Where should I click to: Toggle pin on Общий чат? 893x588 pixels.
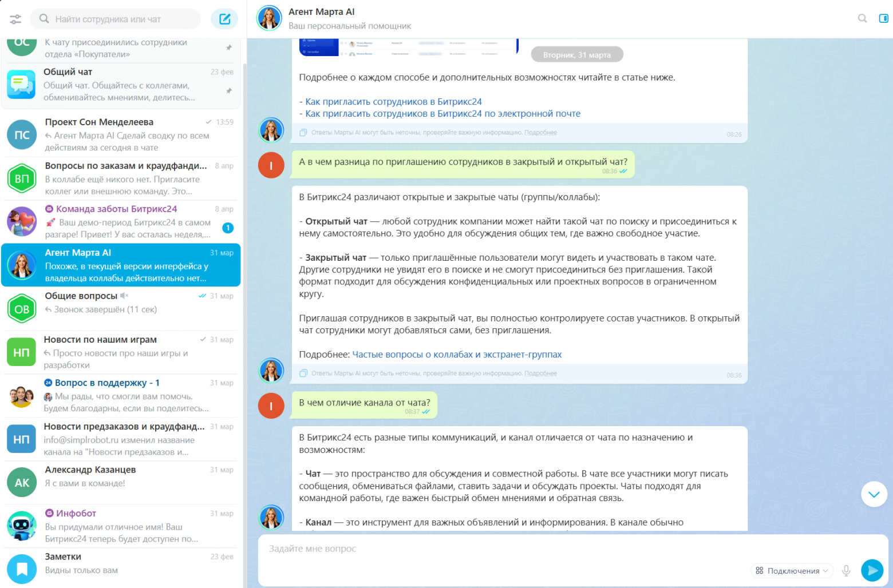click(x=229, y=90)
